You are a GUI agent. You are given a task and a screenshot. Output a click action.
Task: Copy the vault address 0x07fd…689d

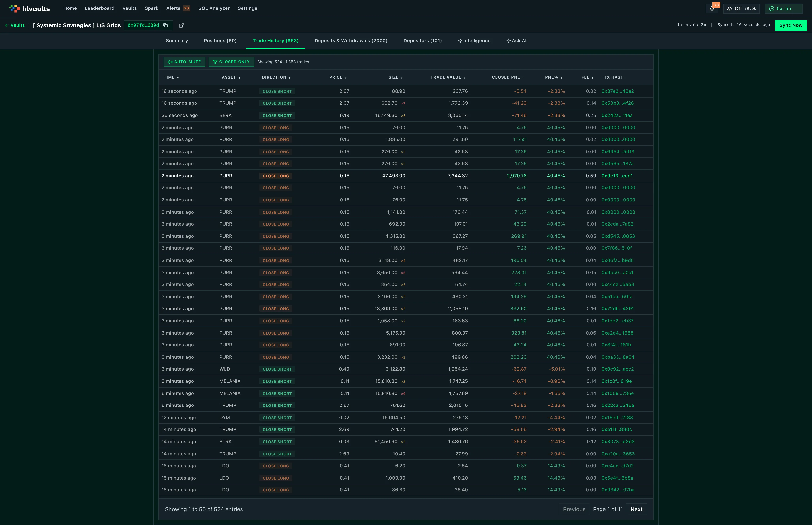tap(166, 25)
